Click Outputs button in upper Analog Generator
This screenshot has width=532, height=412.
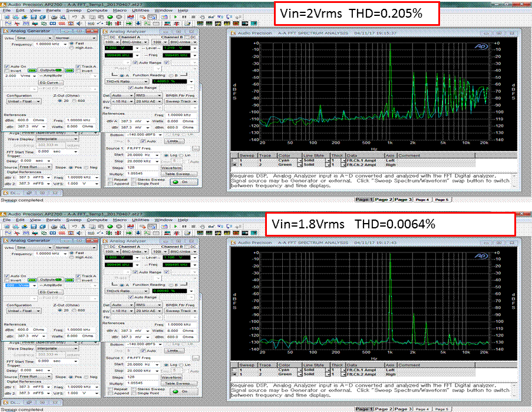pos(50,70)
